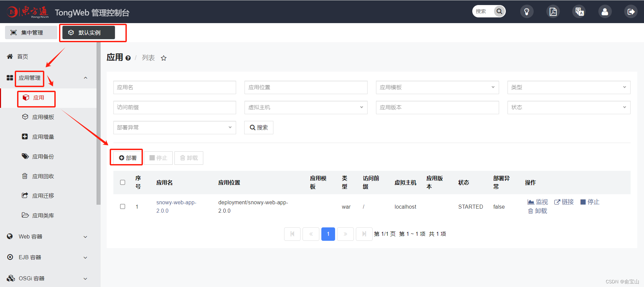The image size is (644, 287).
Task: Click the 访问前缀 filter input
Action: [x=175, y=107]
